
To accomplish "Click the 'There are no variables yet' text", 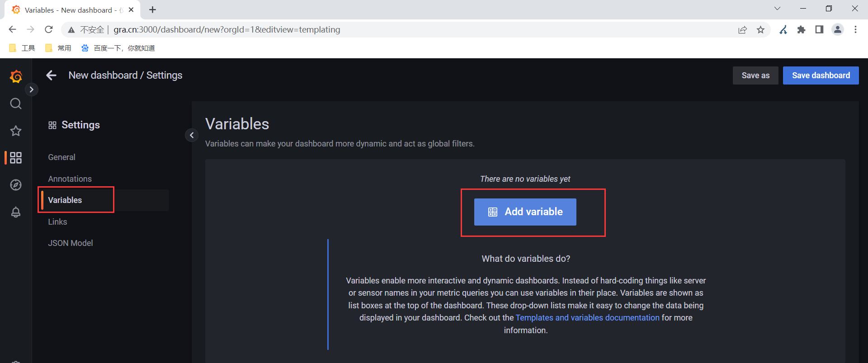I will coord(525,179).
